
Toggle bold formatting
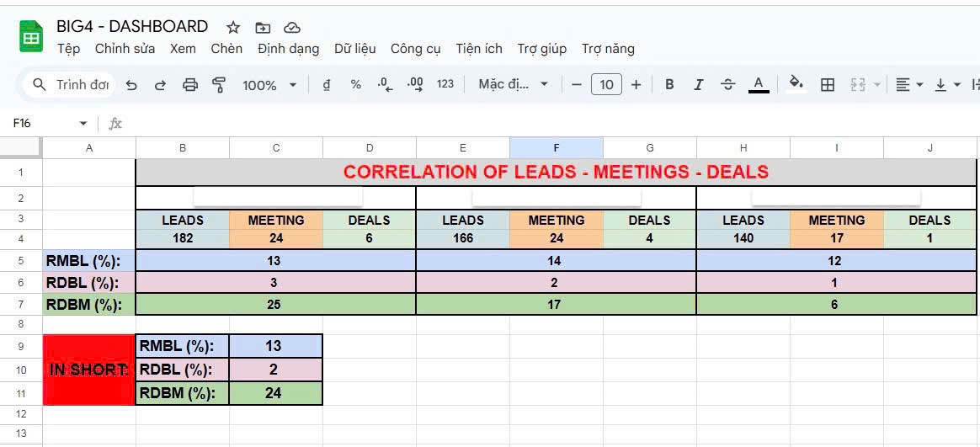(x=669, y=85)
